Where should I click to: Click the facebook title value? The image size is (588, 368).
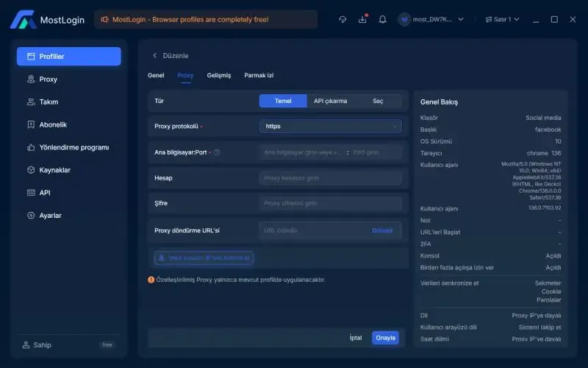[x=548, y=130]
